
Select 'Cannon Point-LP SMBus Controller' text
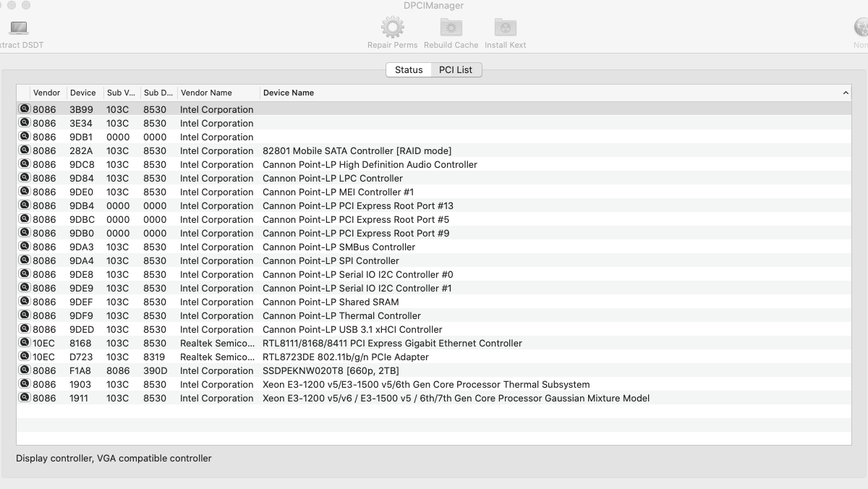pyautogui.click(x=339, y=247)
